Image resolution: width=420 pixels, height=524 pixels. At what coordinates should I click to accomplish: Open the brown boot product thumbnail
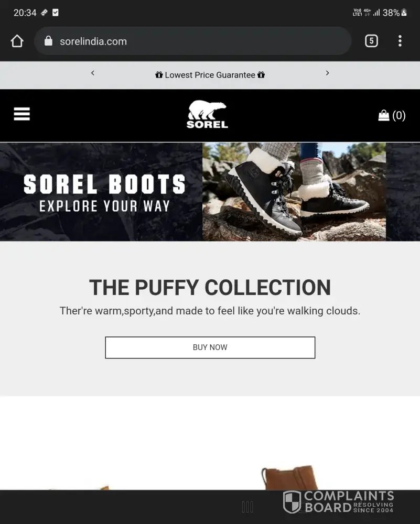click(289, 477)
